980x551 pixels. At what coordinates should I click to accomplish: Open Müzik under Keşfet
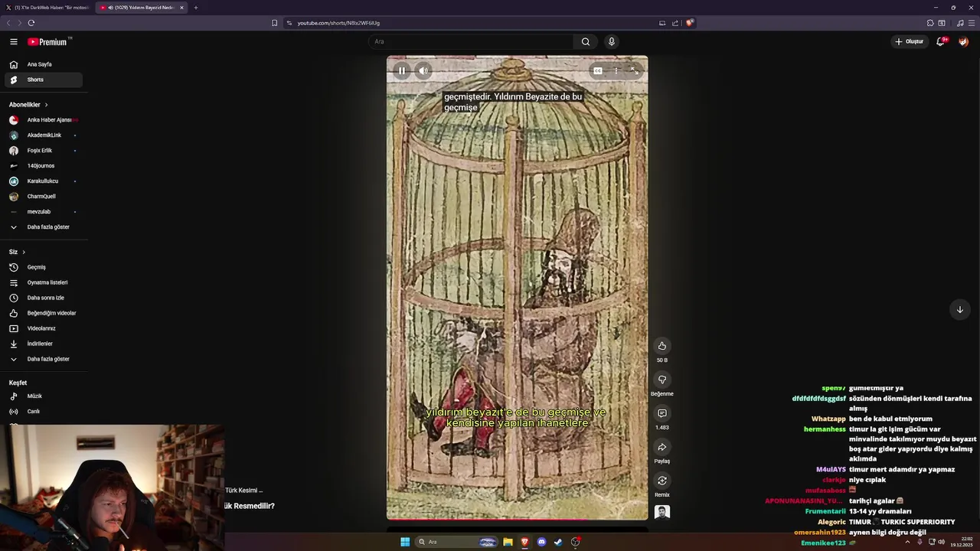coord(44,396)
